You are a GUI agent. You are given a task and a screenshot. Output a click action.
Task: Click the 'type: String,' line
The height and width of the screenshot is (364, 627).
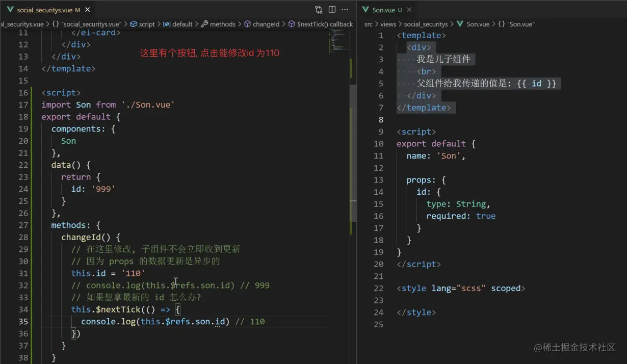point(458,204)
